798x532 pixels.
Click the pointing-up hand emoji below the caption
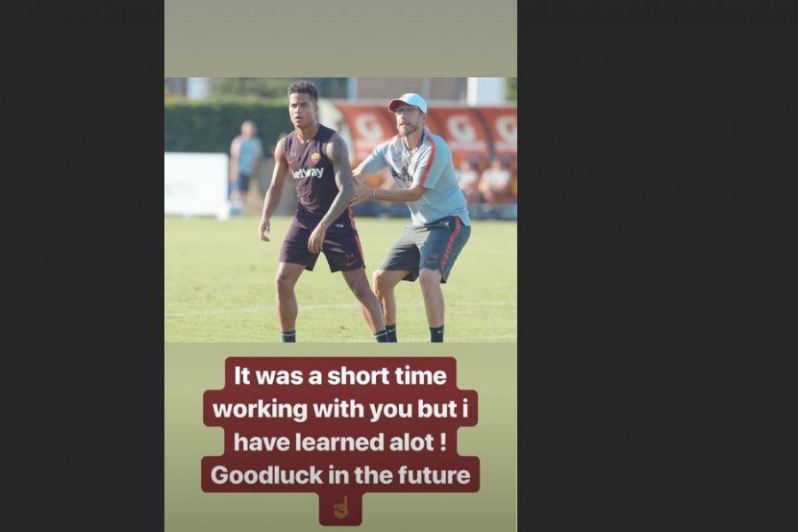[340, 507]
